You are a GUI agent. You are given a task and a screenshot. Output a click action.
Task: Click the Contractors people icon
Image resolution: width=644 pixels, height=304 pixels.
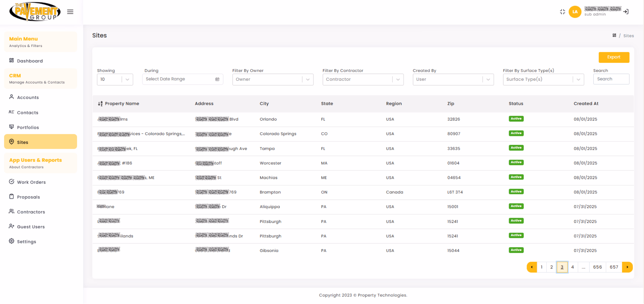(x=11, y=211)
